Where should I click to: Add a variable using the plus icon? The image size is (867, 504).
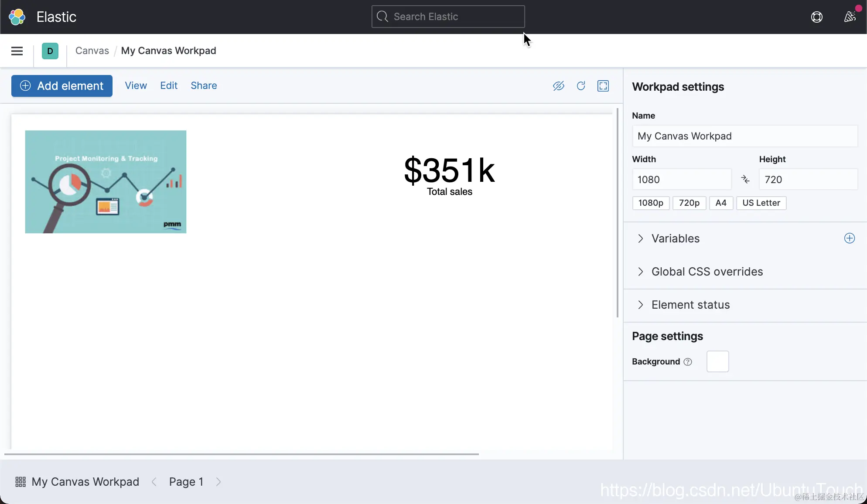849,238
